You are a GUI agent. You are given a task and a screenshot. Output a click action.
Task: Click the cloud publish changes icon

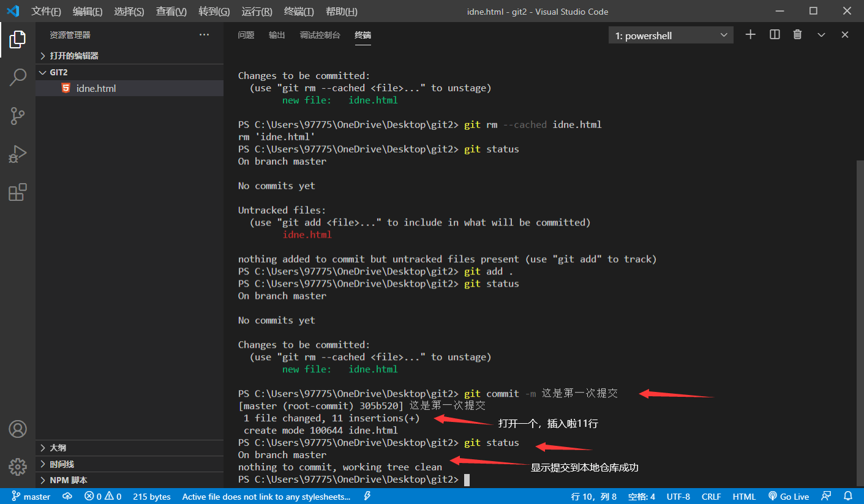(x=67, y=497)
